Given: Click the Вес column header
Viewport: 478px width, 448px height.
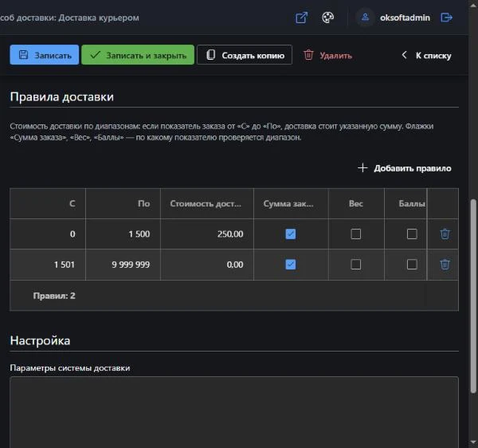Looking at the screenshot, I should click(356, 203).
